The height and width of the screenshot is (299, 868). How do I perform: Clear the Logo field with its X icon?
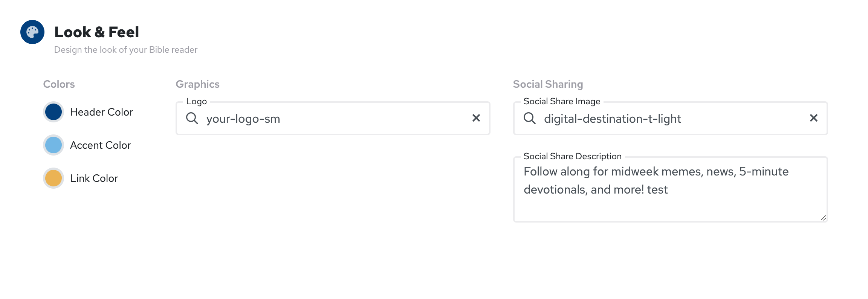click(x=476, y=118)
